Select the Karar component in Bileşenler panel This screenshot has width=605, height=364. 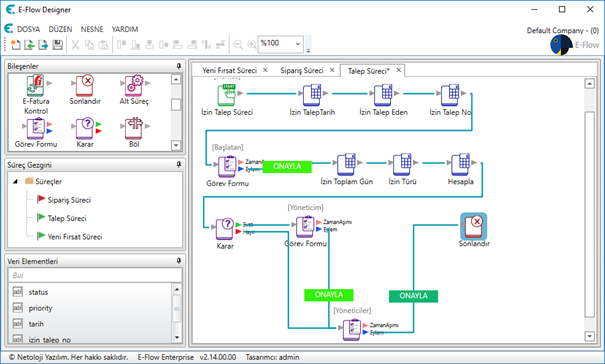tap(86, 133)
